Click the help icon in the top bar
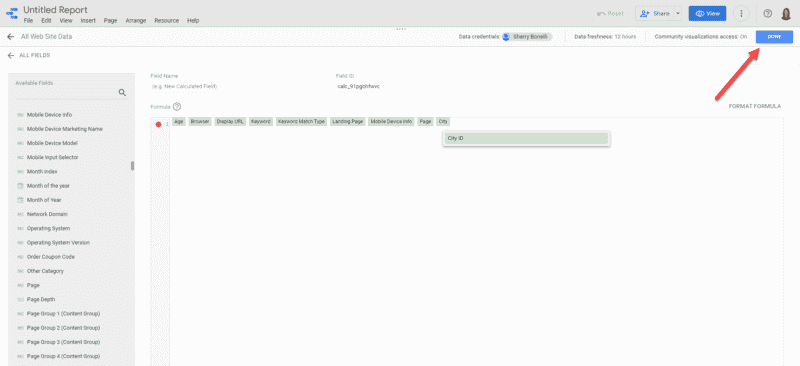Screen dimensions: 800x366 tap(767, 14)
